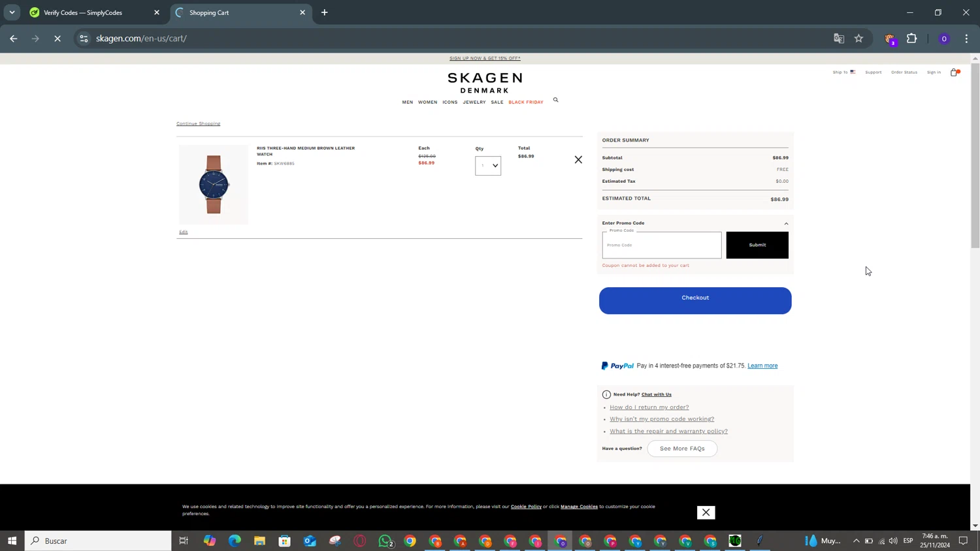This screenshot has height=551, width=980.
Task: Open the ICONS menu
Action: pos(450,102)
